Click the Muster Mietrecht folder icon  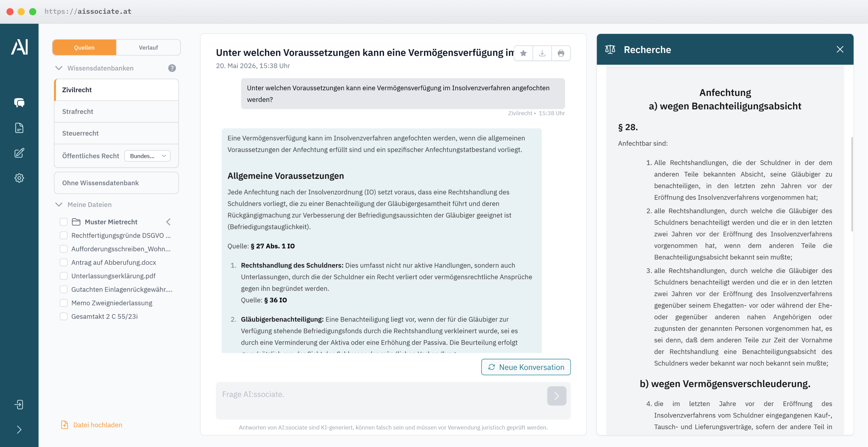click(76, 222)
